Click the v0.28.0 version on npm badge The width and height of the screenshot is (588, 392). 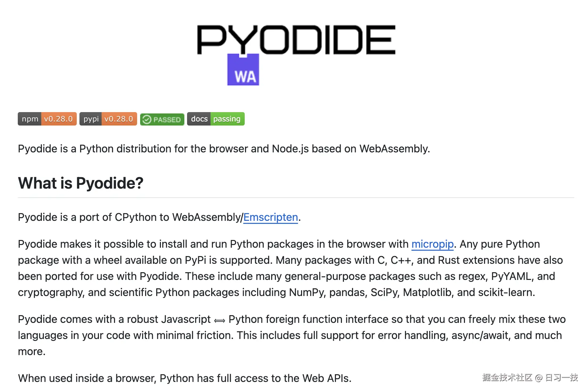coord(59,119)
